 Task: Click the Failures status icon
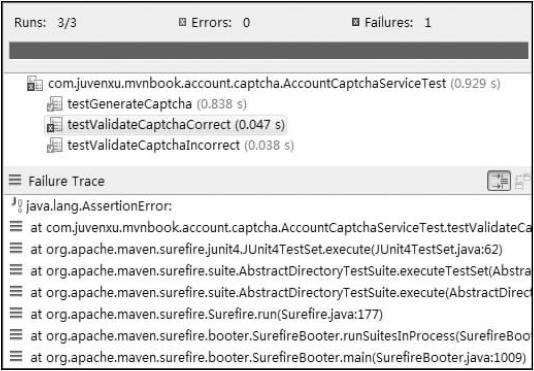(356, 23)
